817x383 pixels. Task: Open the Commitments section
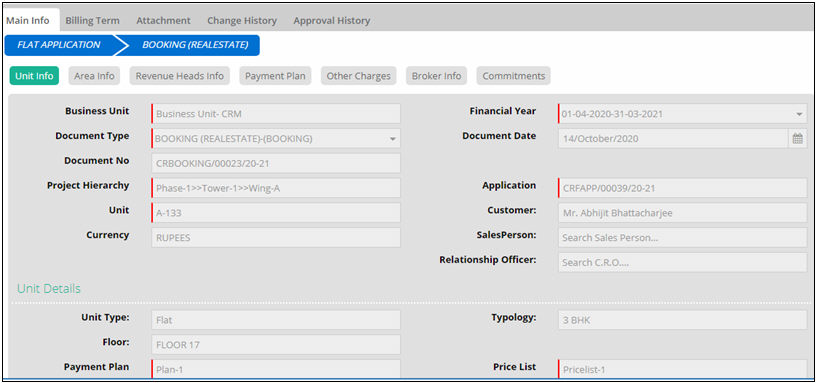(514, 76)
